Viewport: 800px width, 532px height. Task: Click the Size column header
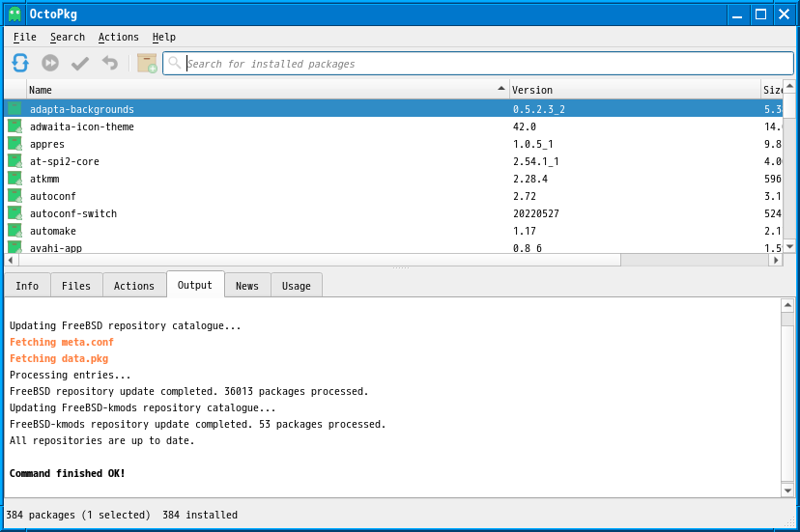click(771, 90)
